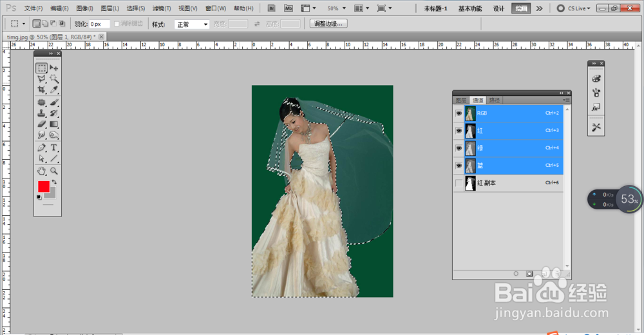644x335 pixels.
Task: Show the 红 副本 channel visibility box
Action: [x=459, y=184]
